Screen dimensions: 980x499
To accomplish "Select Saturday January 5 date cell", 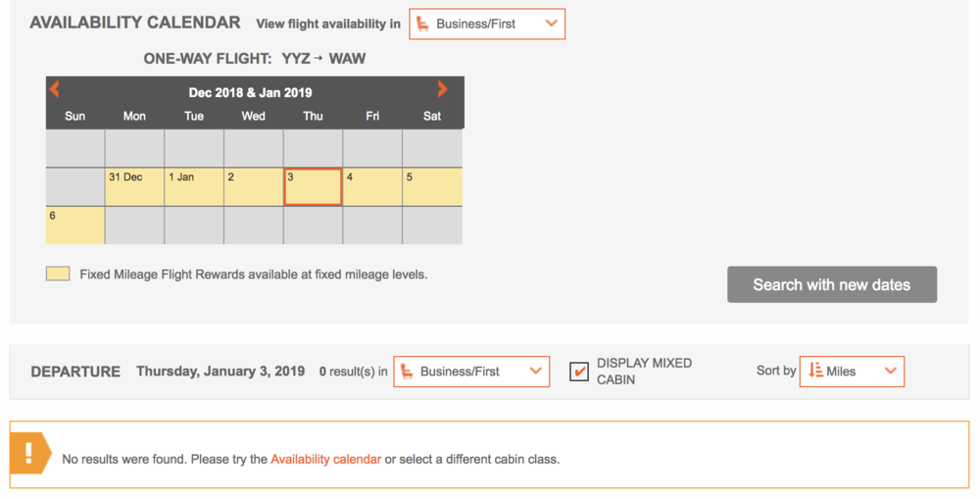I will [432, 186].
